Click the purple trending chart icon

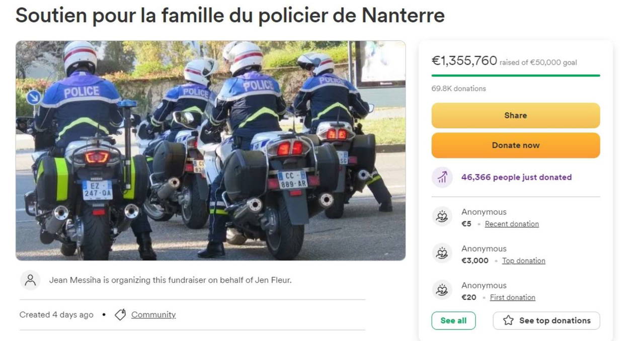coord(442,177)
